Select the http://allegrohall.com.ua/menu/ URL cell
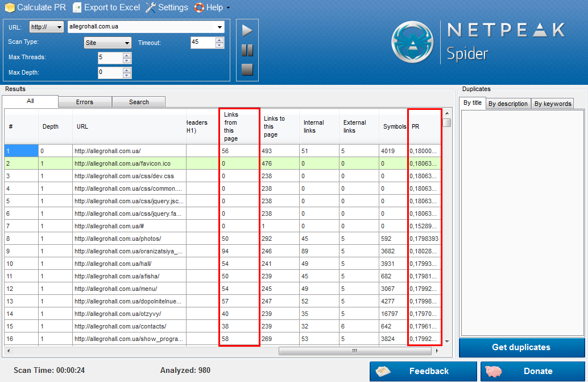Viewport: 588px width, 382px height. pyautogui.click(x=130, y=289)
